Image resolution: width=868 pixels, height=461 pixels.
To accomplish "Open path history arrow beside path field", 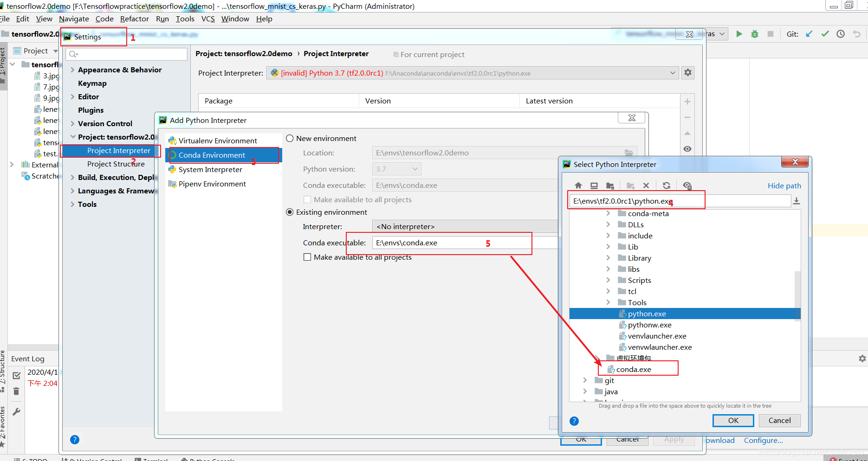I will (x=797, y=201).
